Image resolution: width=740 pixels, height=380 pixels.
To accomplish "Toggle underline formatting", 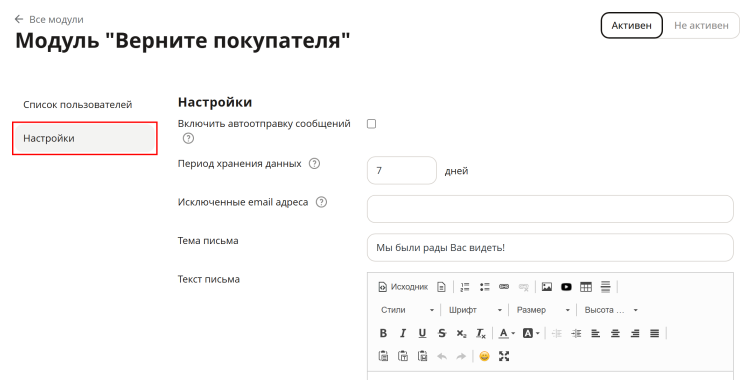I will tap(422, 333).
